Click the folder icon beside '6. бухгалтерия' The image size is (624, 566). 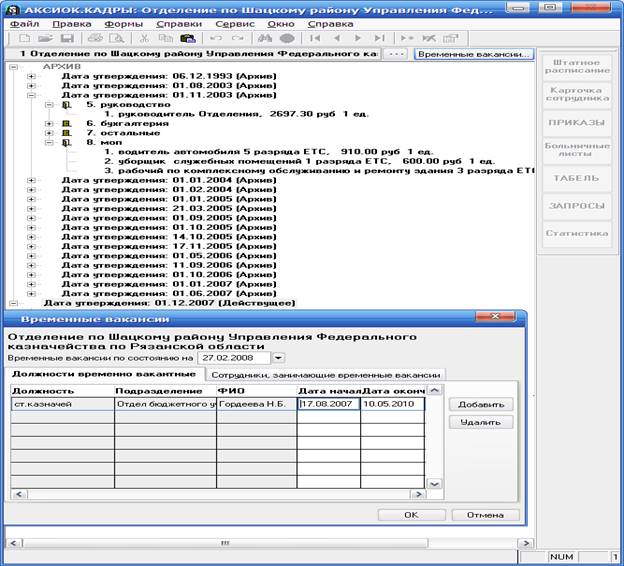(67, 124)
